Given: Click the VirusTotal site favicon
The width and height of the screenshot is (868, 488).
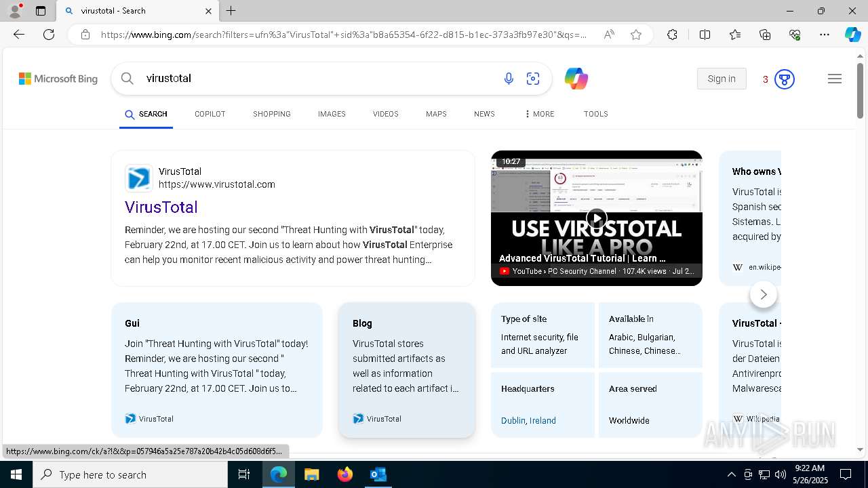Looking at the screenshot, I should [x=138, y=178].
